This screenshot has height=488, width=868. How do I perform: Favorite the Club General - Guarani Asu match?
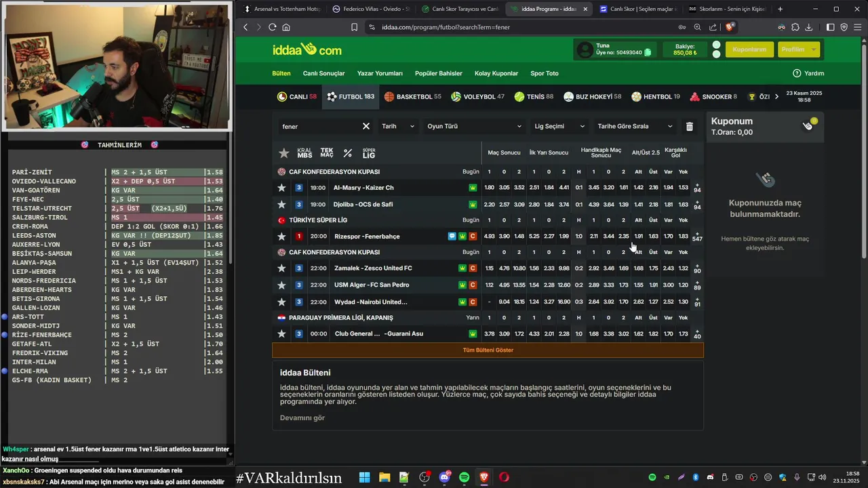(x=281, y=334)
